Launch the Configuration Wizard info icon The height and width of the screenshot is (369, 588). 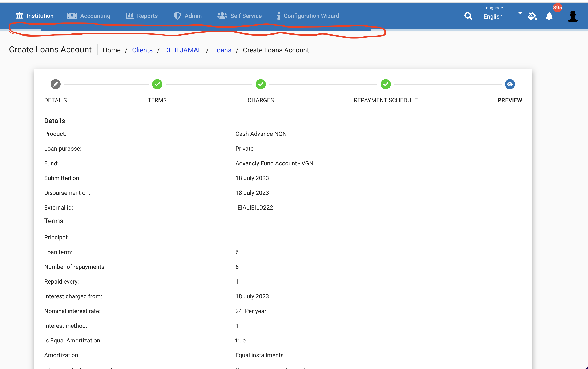coord(278,15)
